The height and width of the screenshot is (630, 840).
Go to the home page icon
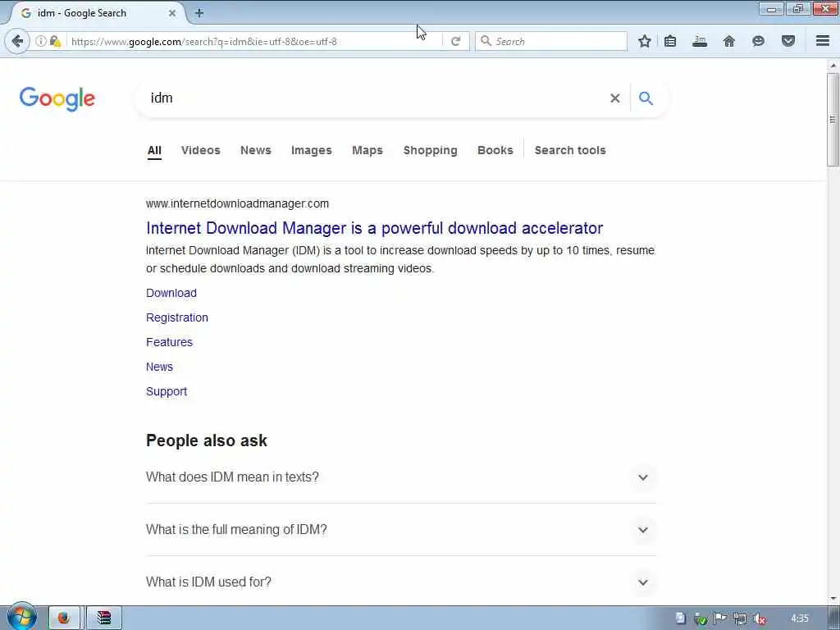coord(729,41)
